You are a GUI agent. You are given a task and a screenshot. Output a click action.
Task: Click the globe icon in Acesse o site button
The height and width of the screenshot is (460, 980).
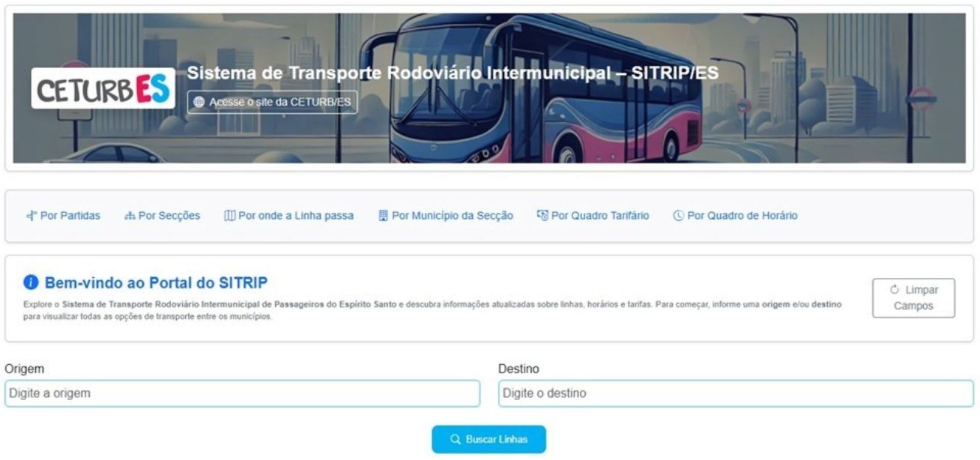[x=199, y=102]
